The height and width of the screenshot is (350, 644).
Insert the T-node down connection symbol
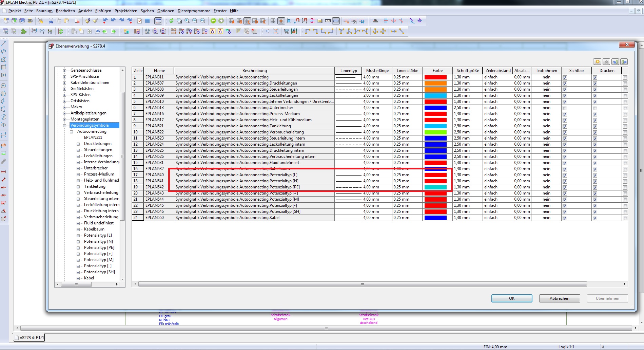341,32
